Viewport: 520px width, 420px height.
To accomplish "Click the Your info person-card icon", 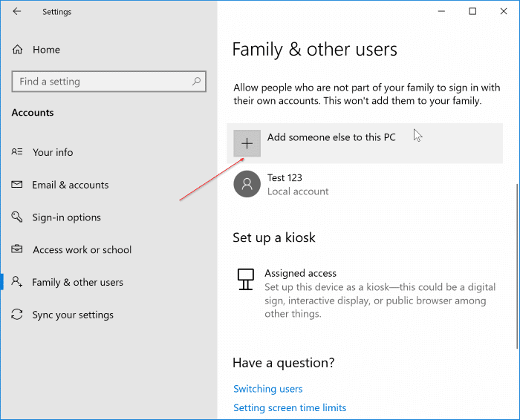I will pos(17,152).
